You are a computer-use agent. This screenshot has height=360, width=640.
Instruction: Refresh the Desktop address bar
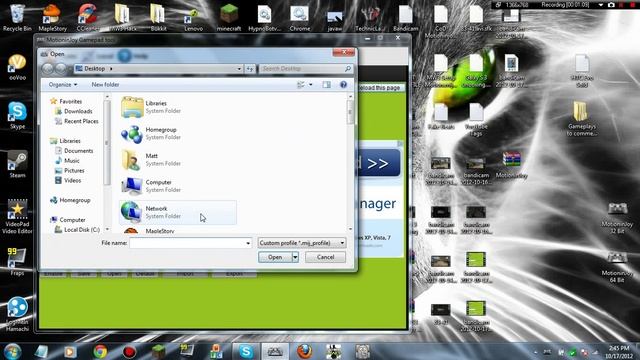pos(250,69)
